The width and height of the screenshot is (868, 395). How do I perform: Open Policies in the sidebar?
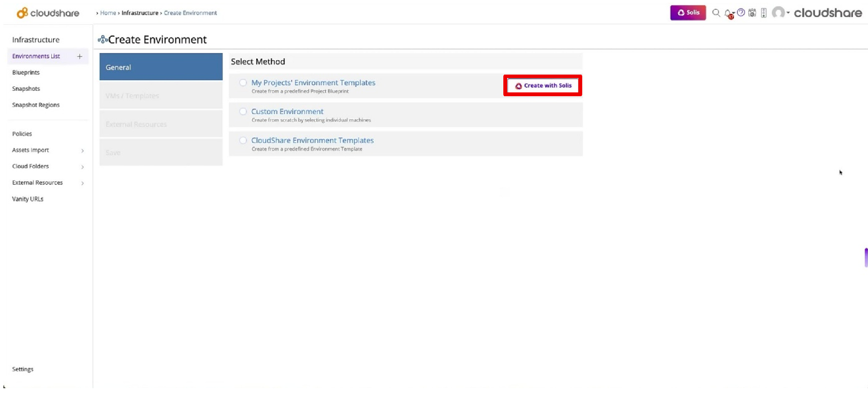(x=22, y=134)
